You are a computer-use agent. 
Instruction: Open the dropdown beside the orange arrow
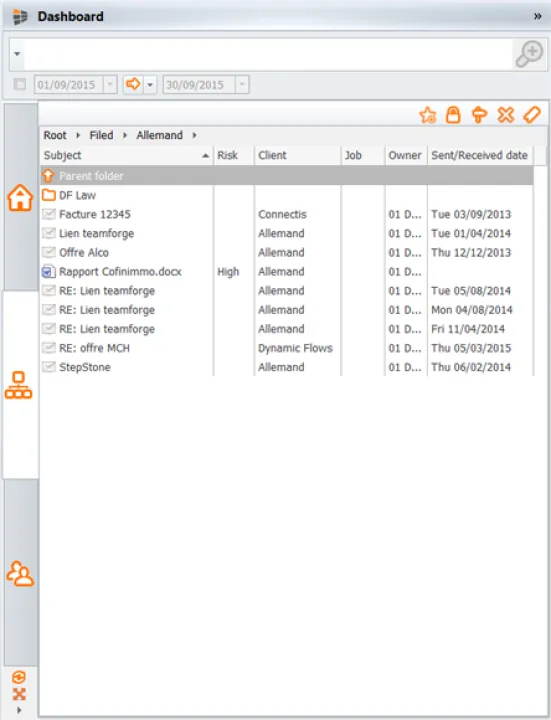point(150,85)
